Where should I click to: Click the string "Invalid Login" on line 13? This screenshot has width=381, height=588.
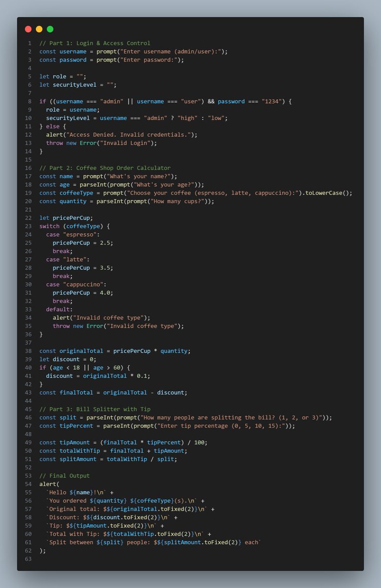coord(126,143)
